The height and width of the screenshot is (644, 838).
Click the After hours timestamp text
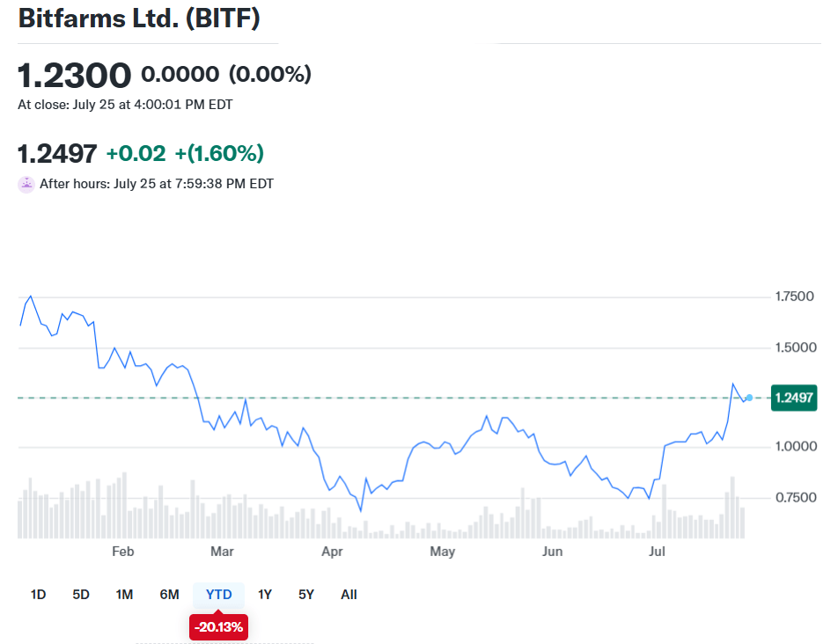pyautogui.click(x=157, y=184)
